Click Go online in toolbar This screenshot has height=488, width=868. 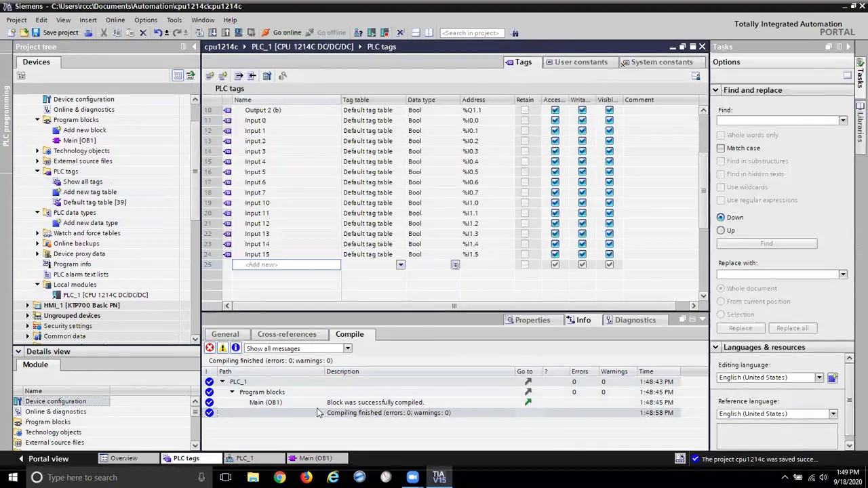281,33
